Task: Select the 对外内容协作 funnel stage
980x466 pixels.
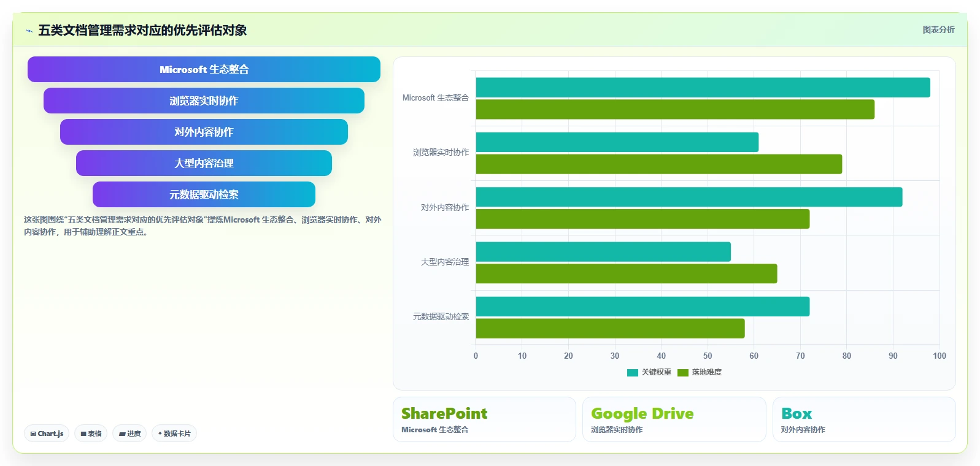Action: click(204, 132)
